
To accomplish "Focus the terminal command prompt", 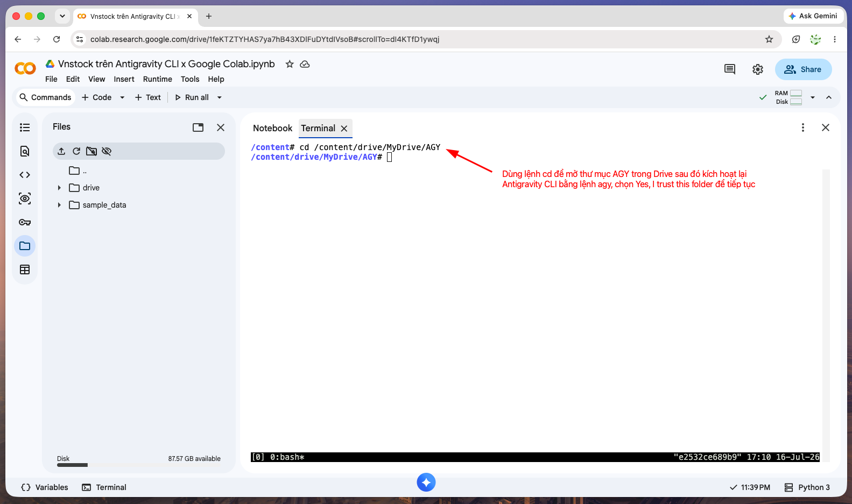I will tap(389, 157).
